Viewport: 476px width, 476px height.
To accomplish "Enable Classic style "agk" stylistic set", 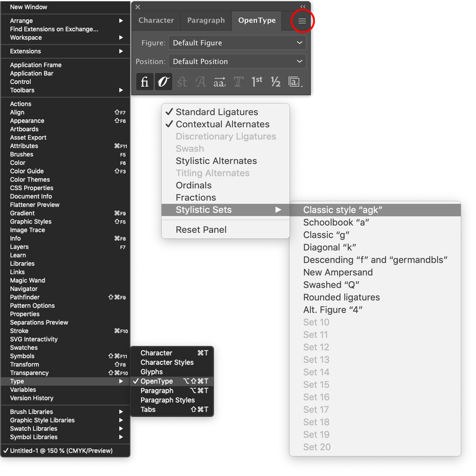I will [x=375, y=210].
